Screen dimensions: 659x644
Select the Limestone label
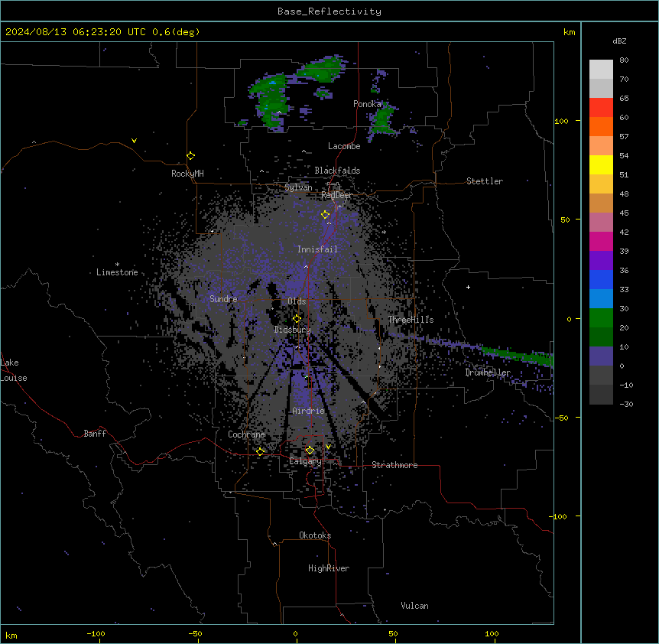coord(117,272)
